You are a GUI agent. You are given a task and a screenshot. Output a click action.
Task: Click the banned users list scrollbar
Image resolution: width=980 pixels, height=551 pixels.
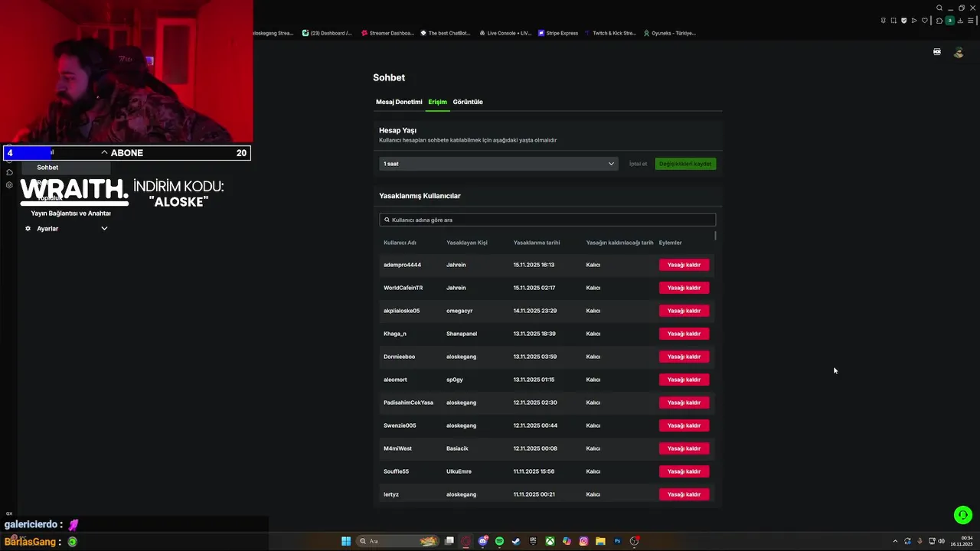[x=716, y=236]
